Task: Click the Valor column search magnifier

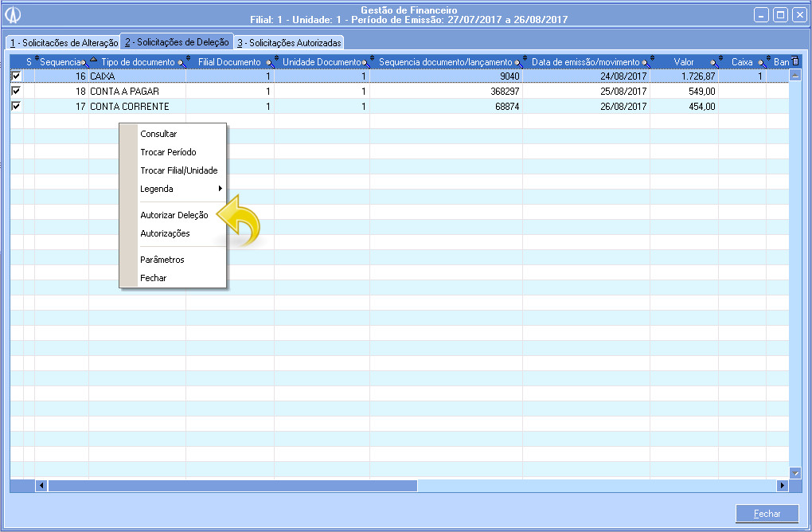Action: 715,63
